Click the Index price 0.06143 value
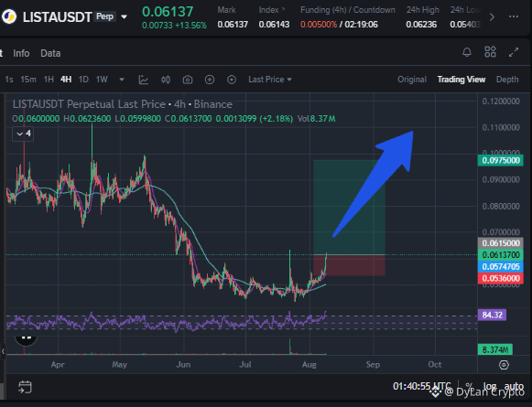The width and height of the screenshot is (532, 407). (274, 25)
